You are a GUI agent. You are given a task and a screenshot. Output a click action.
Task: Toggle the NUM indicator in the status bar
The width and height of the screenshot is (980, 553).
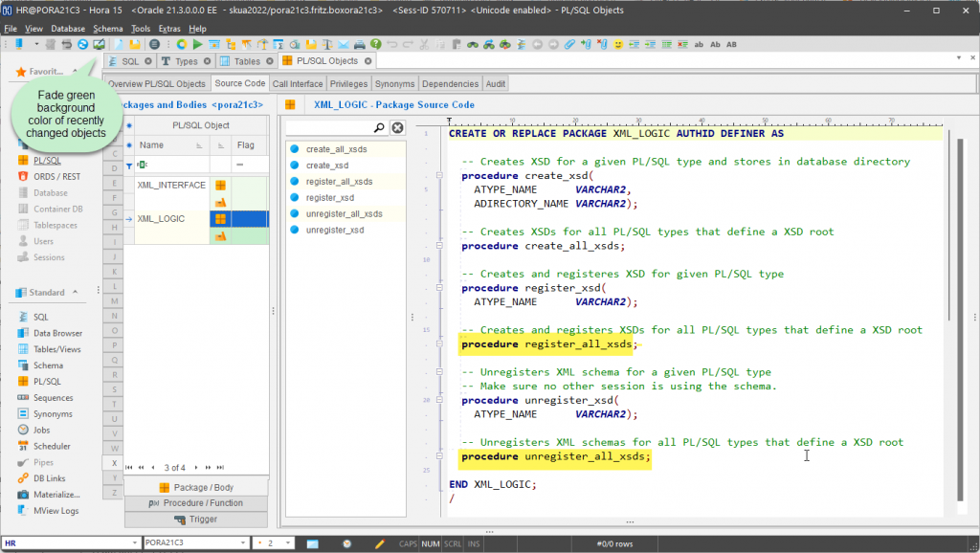432,542
